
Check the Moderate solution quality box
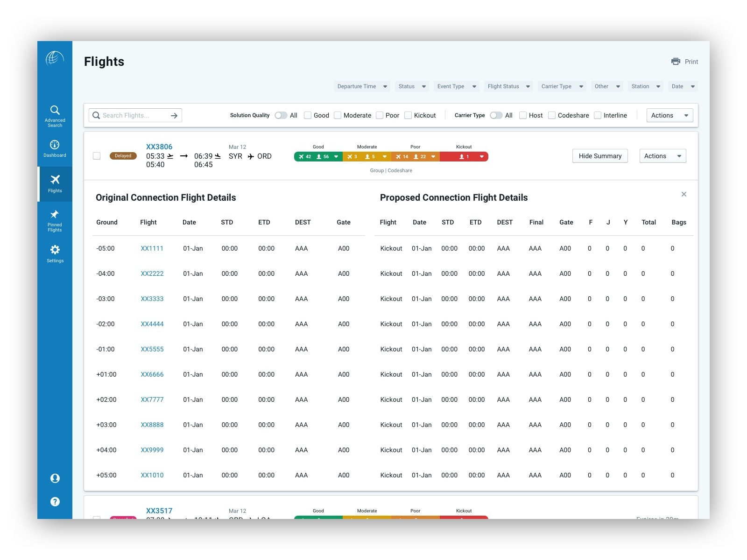tap(338, 115)
